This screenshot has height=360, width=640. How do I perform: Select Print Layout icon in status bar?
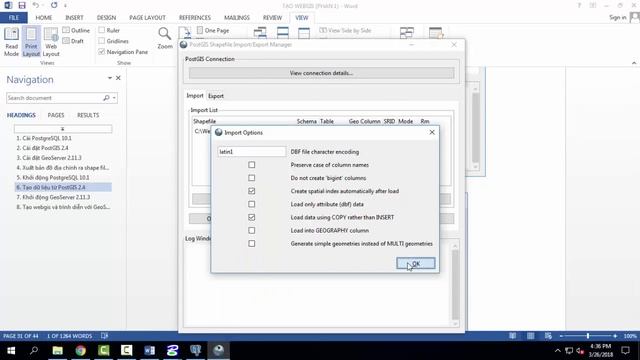(x=530, y=336)
